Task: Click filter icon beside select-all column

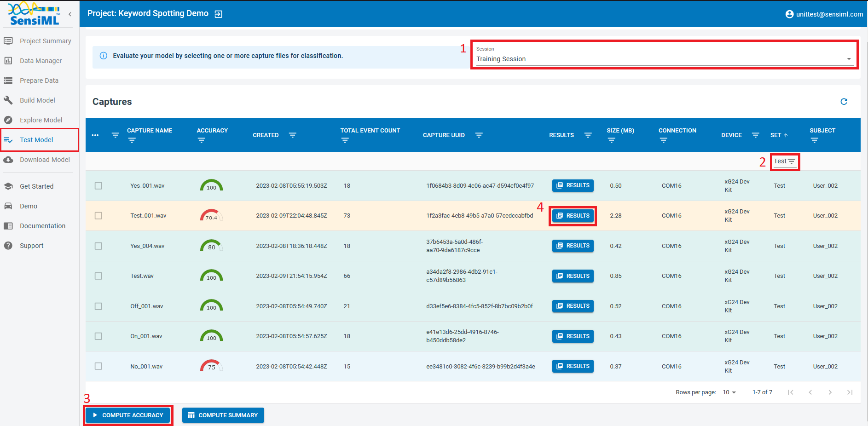Action: click(116, 135)
